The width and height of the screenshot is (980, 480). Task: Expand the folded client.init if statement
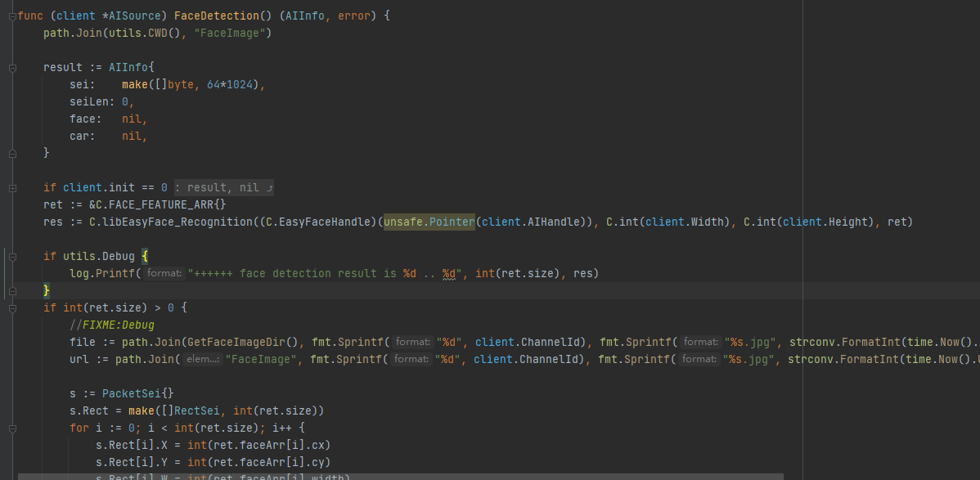pos(12,188)
